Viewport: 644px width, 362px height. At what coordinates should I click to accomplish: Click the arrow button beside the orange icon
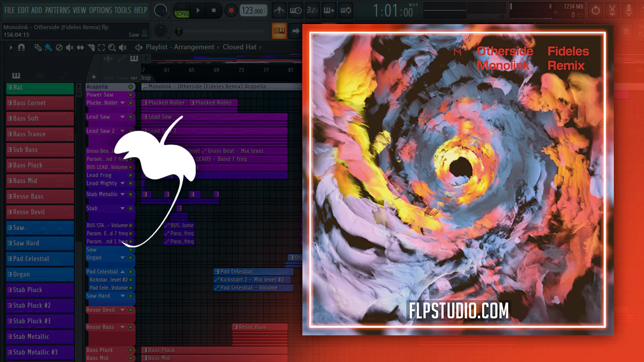(295, 31)
